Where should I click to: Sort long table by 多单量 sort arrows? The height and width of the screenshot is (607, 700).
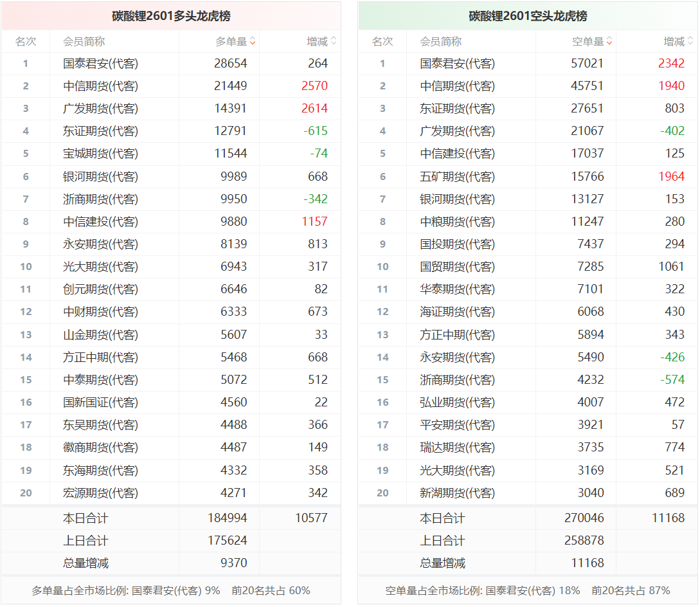click(x=253, y=41)
